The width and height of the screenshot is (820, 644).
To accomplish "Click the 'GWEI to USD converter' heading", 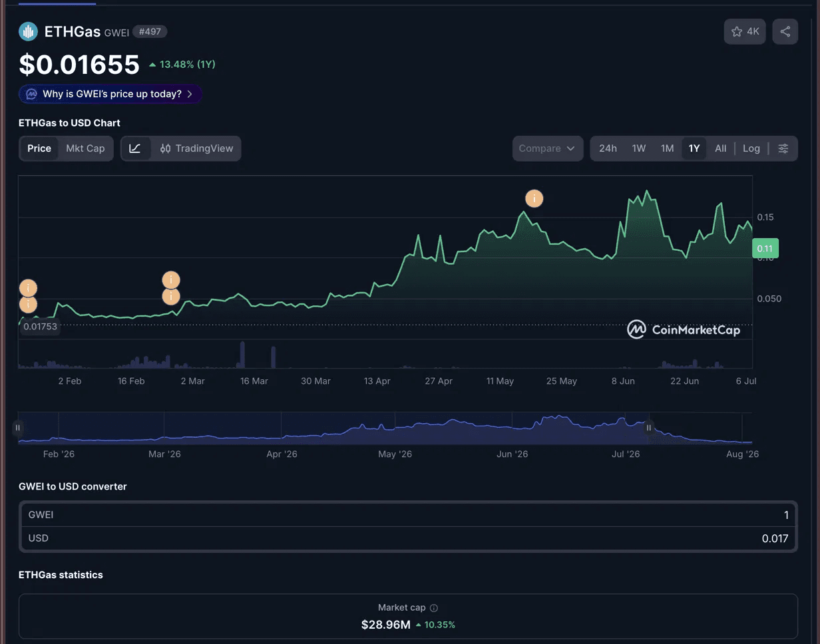I will (73, 486).
